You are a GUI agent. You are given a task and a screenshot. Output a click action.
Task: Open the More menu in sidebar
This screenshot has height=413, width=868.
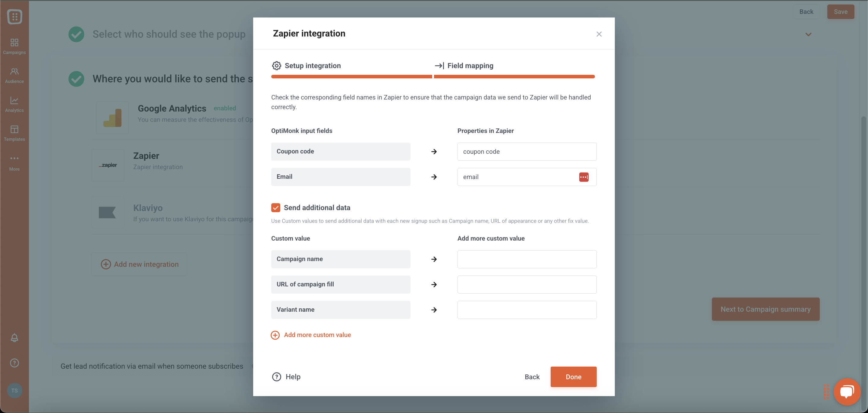[x=14, y=163]
